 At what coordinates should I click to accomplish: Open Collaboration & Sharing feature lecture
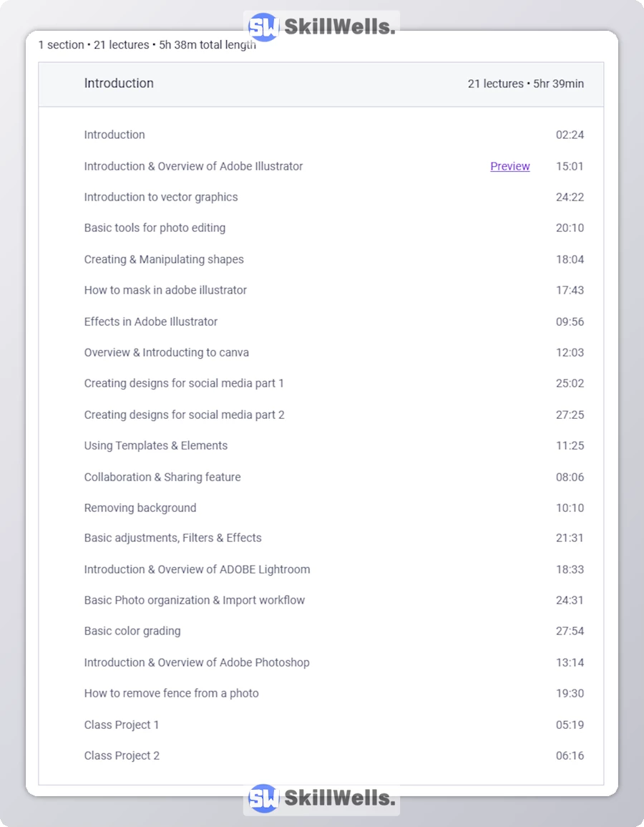(162, 477)
